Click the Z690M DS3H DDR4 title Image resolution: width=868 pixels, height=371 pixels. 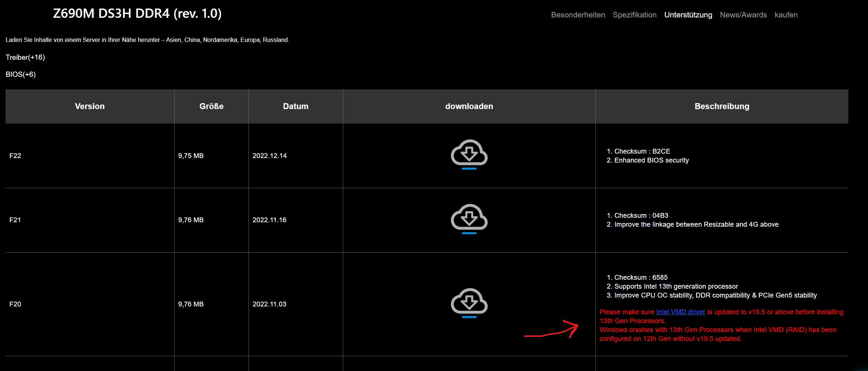point(137,13)
